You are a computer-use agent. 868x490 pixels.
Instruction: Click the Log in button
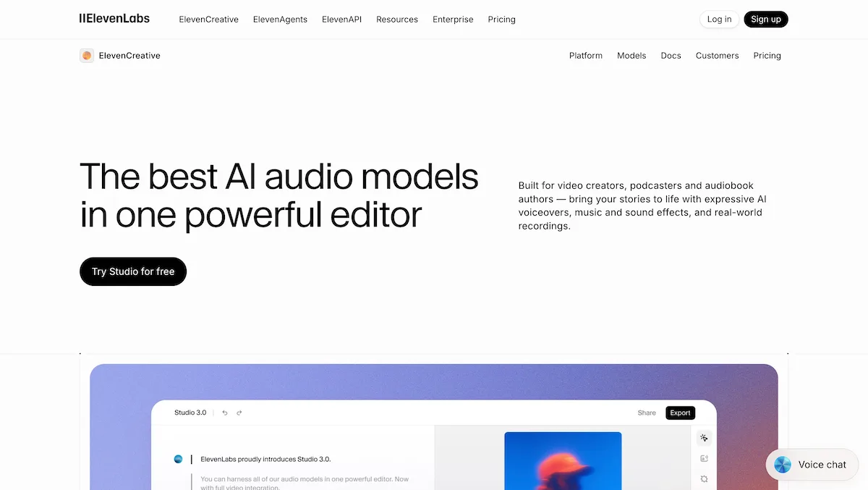click(x=719, y=20)
